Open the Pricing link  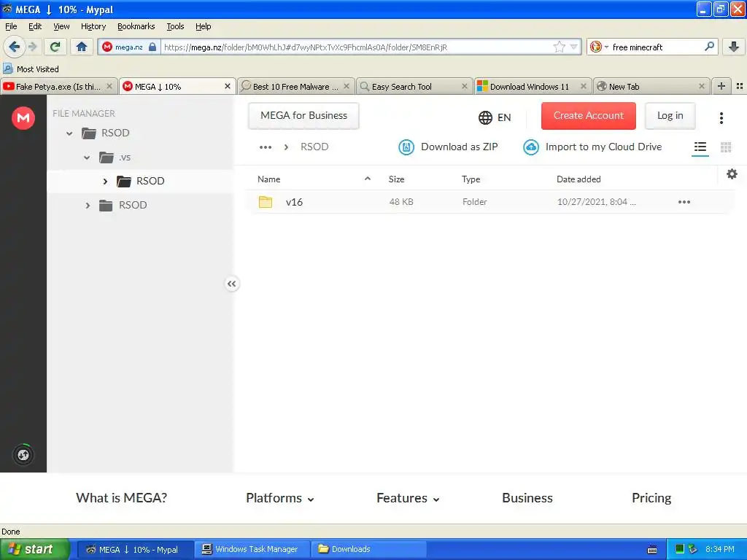pyautogui.click(x=651, y=498)
